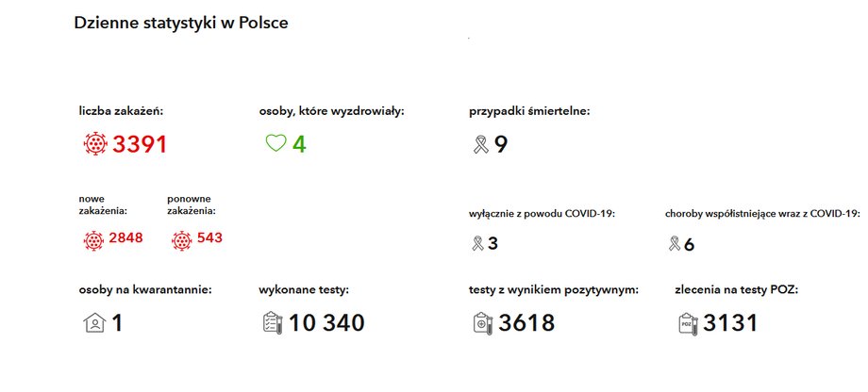Viewport: 868px width, 392px height.
Task: Click 'choroby współistniejące wraz z COVID-19' label
Action: point(763,214)
